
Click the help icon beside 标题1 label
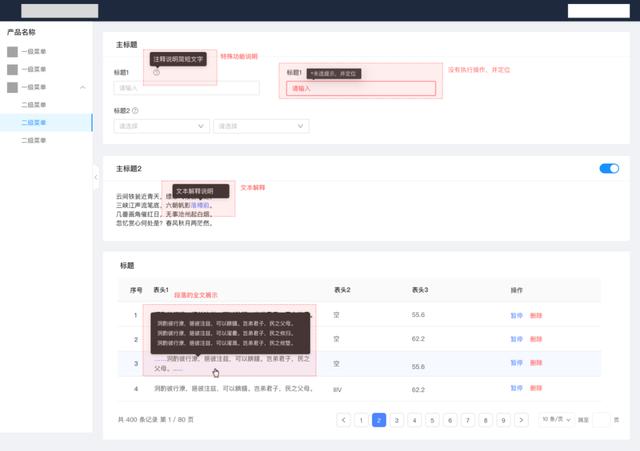(x=156, y=73)
